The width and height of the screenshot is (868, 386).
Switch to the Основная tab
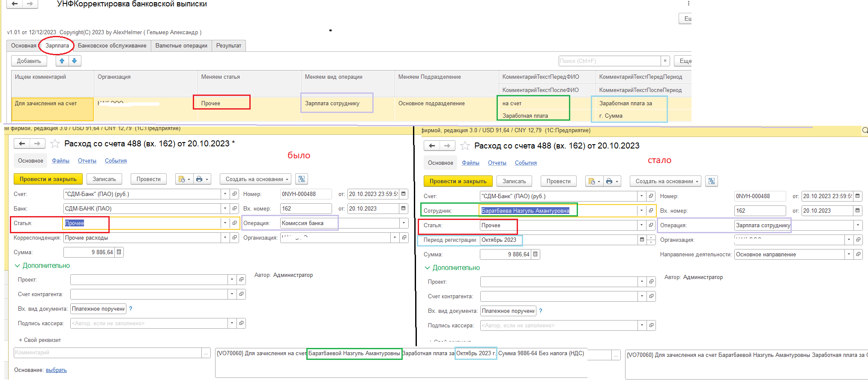click(24, 46)
